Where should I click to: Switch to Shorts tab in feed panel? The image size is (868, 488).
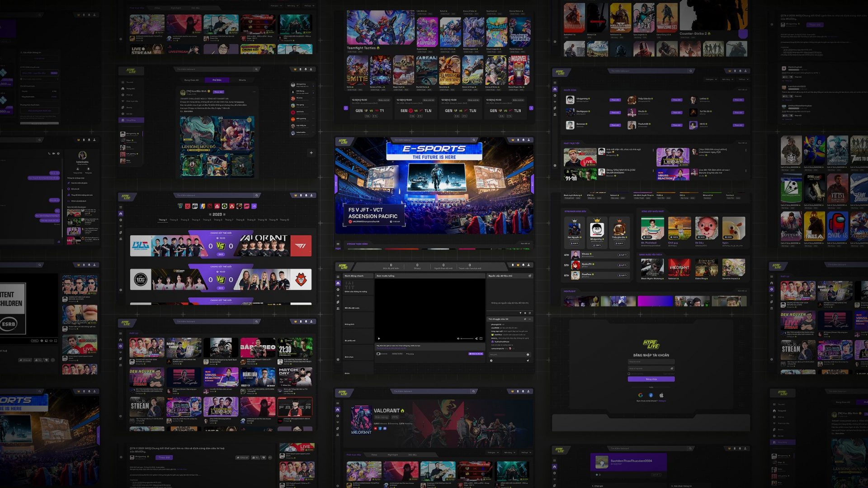click(242, 80)
